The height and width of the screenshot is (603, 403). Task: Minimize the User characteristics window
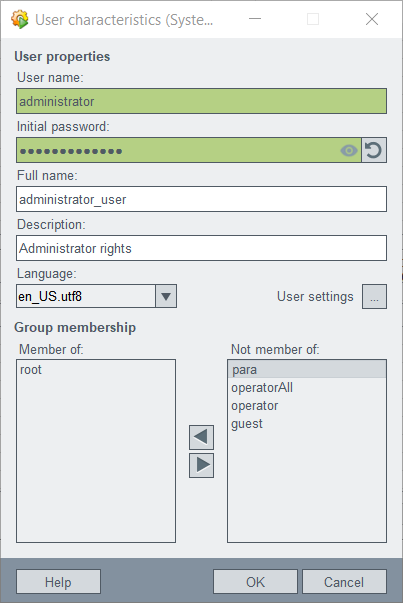[255, 19]
